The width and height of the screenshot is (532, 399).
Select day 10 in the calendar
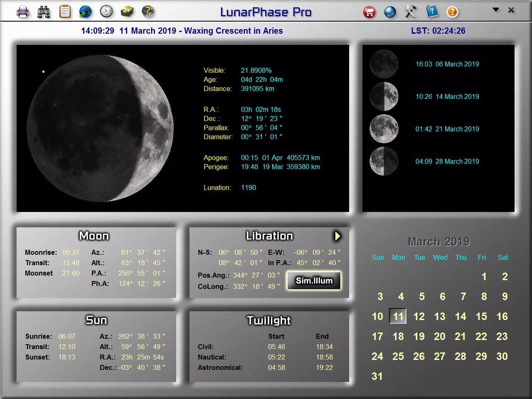pyautogui.click(x=377, y=316)
